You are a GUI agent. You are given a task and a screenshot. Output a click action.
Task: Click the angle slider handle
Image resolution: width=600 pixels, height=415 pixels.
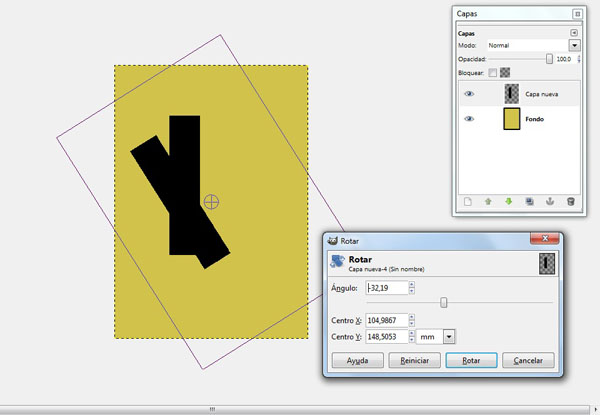[444, 302]
